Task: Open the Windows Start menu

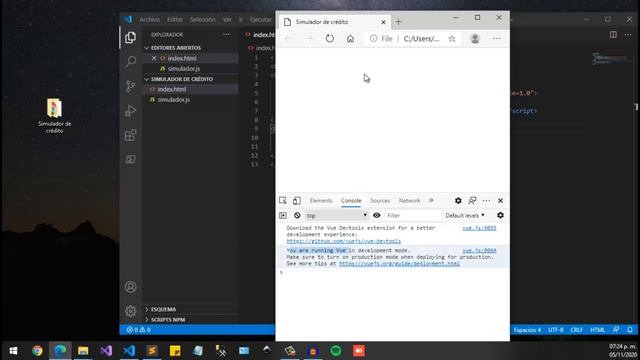Action: point(13,351)
